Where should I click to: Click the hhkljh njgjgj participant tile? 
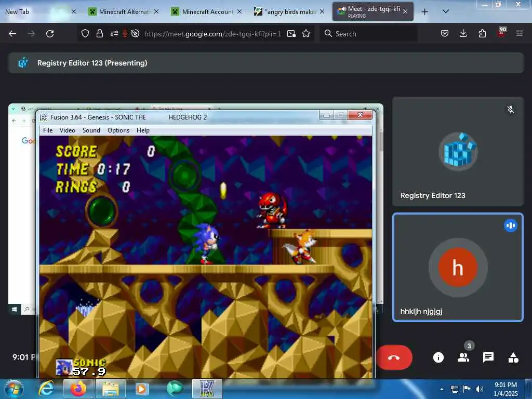[x=458, y=268]
